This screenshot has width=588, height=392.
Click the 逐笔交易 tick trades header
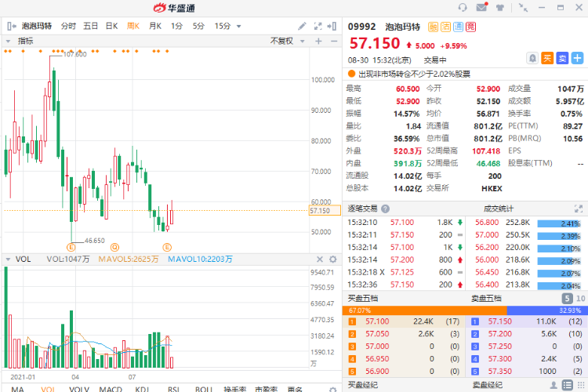362,209
